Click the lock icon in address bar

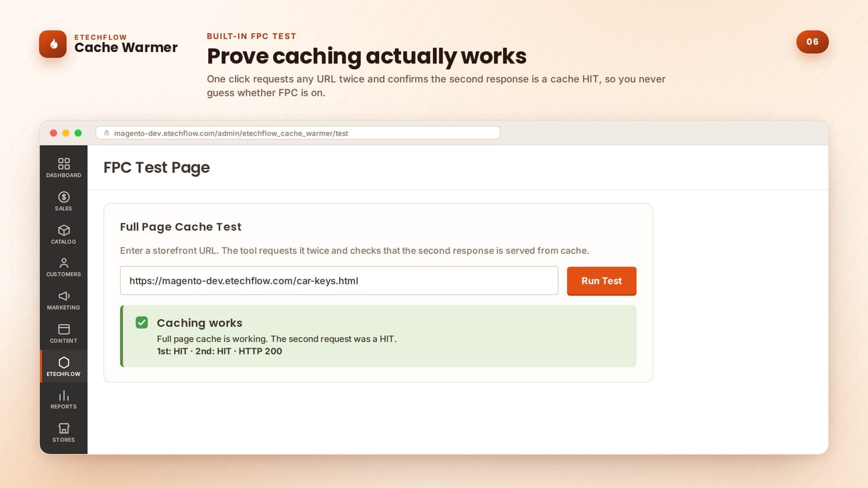pos(107,133)
